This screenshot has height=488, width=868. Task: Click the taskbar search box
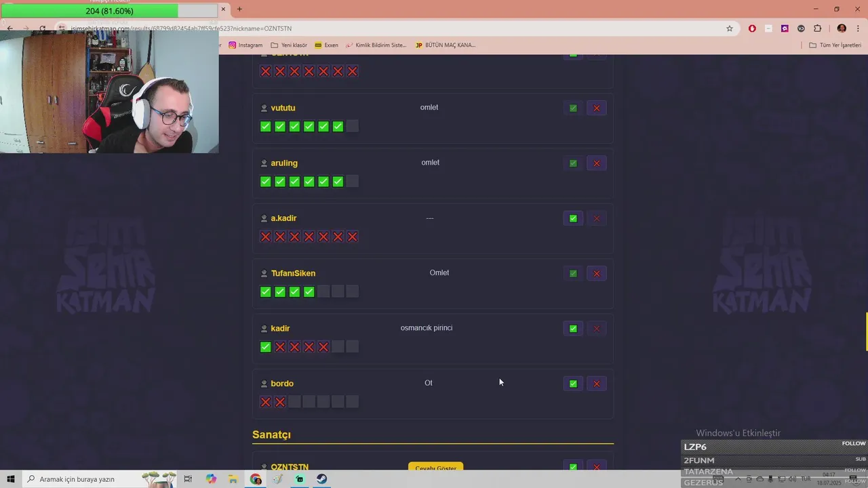[100, 479]
